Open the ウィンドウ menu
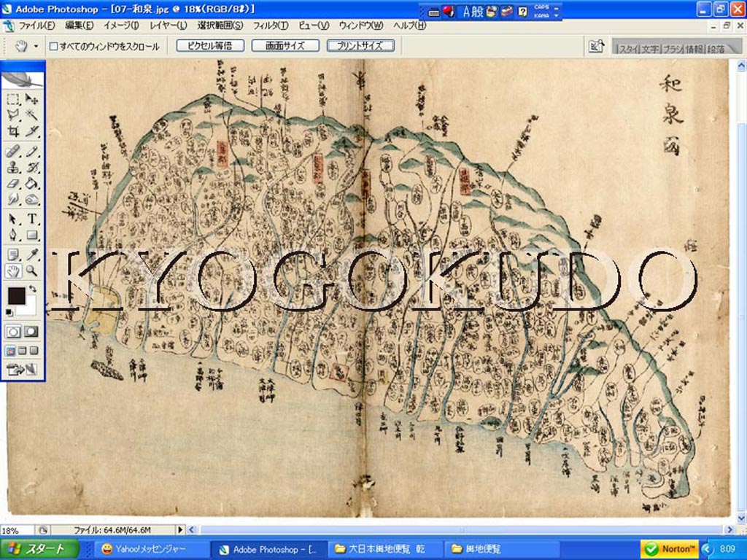This screenshot has height=560, width=747. [x=361, y=26]
